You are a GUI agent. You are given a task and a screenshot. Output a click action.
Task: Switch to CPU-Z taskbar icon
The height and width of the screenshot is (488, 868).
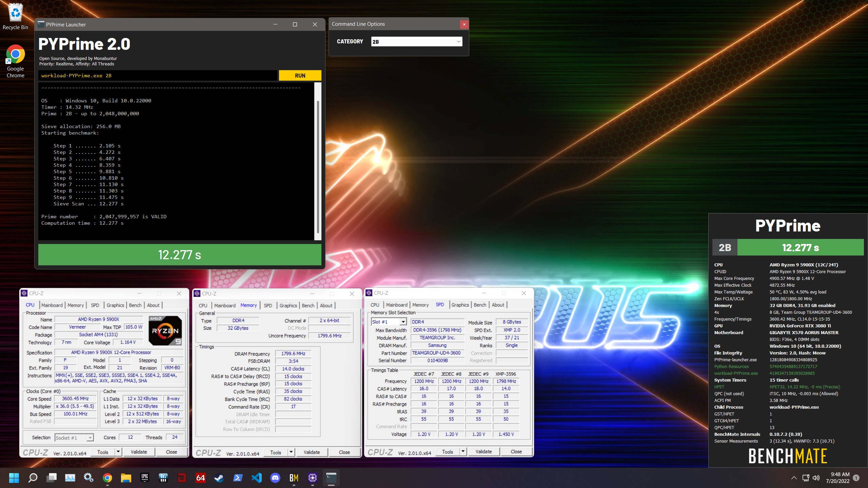[x=313, y=478]
